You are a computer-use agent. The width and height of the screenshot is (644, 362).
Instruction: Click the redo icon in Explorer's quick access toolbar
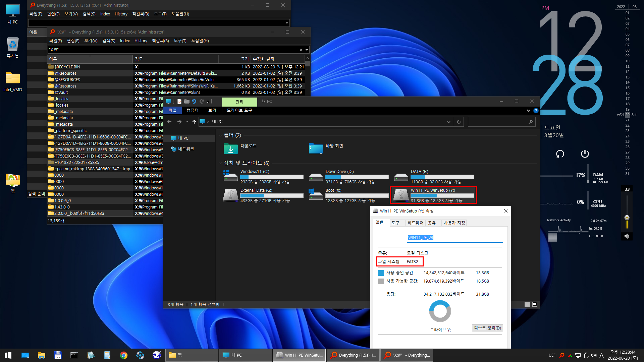point(202,102)
